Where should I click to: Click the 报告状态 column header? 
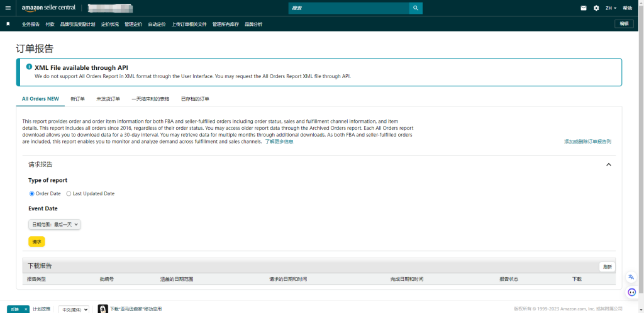pos(509,279)
